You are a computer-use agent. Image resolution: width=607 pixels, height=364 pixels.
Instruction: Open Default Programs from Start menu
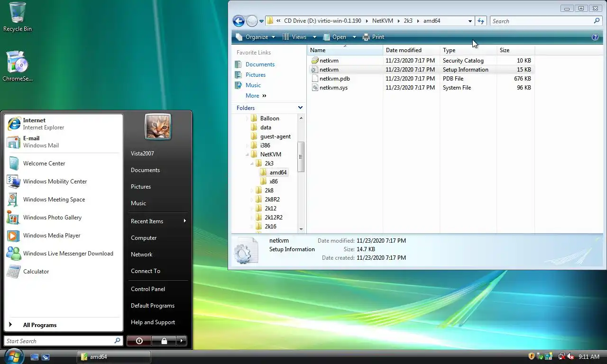click(x=153, y=306)
